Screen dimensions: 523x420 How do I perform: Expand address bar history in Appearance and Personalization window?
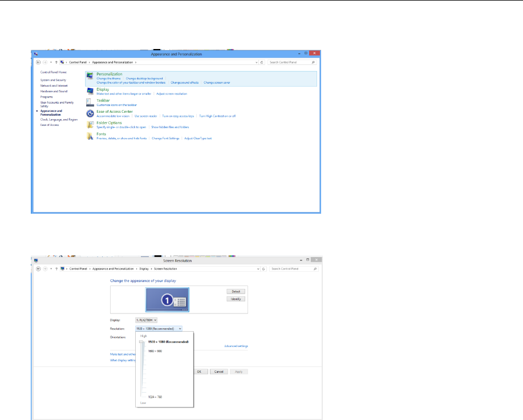coord(257,62)
